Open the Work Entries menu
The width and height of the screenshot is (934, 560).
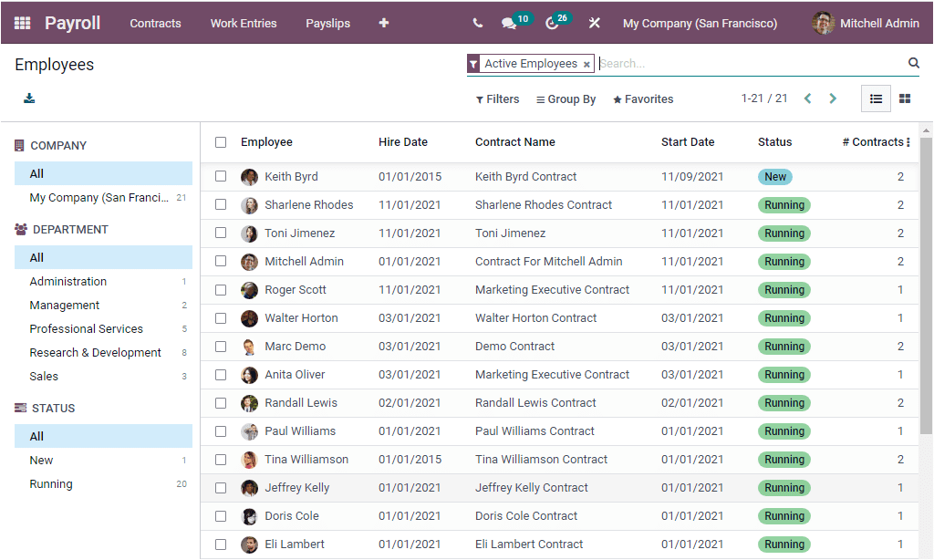pyautogui.click(x=243, y=23)
